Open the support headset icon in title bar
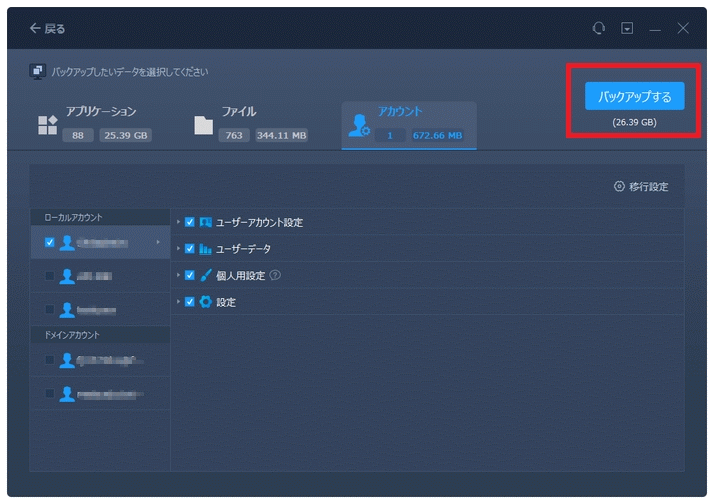Screen dimensions: 714x504 (599, 29)
